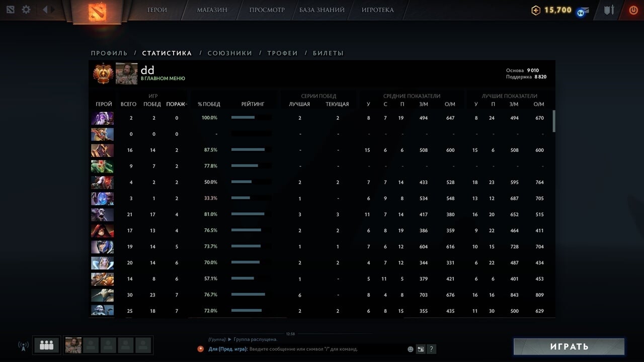644x362 pixels.
Task: Select hero portrait in the 87.5% row
Action: [102, 150]
